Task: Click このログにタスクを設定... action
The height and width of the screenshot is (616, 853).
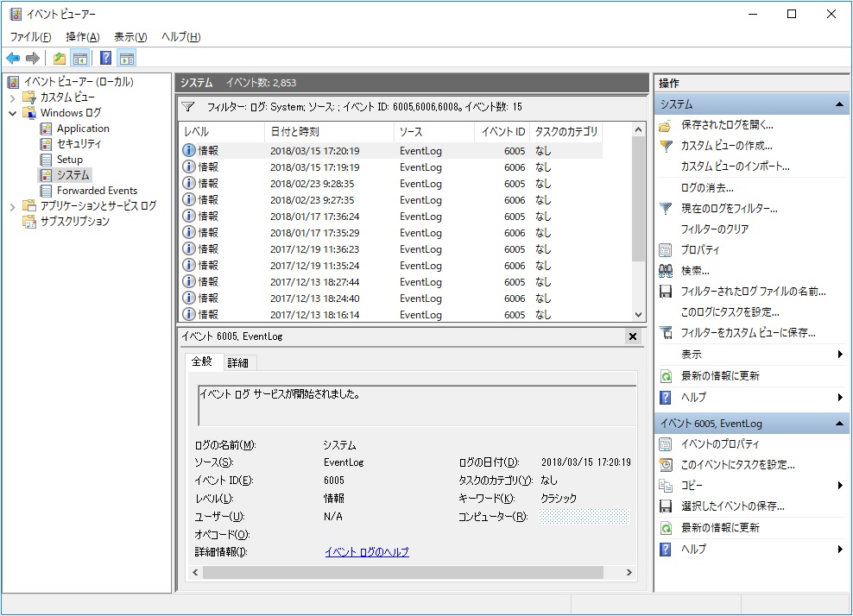Action: (x=730, y=312)
